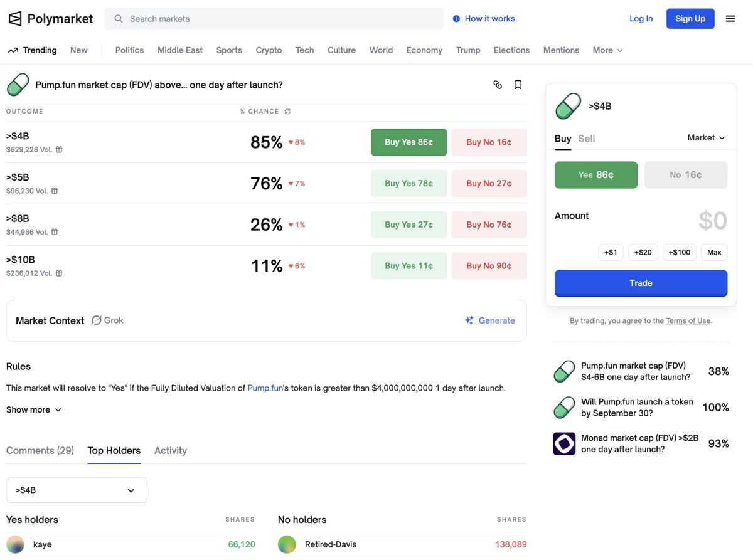753x560 pixels.
Task: Click gift icon next to $44,986 Vol.
Action: 55,232
